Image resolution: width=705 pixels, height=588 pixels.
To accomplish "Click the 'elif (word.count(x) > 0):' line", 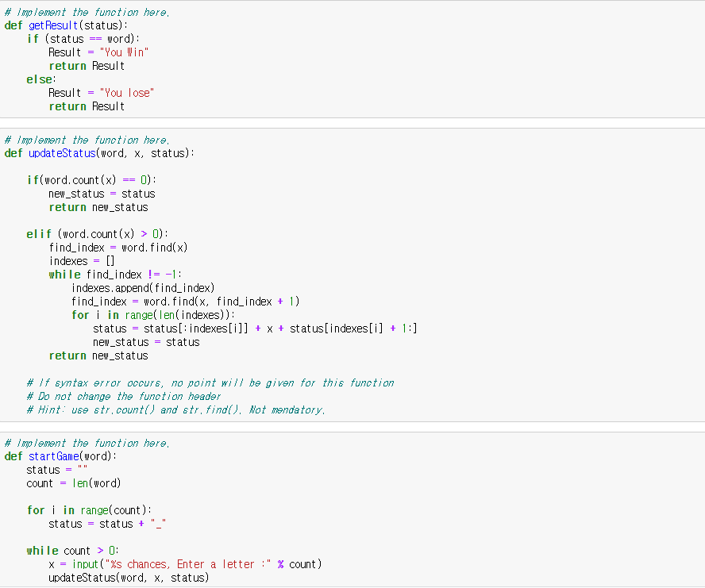I will point(98,234).
